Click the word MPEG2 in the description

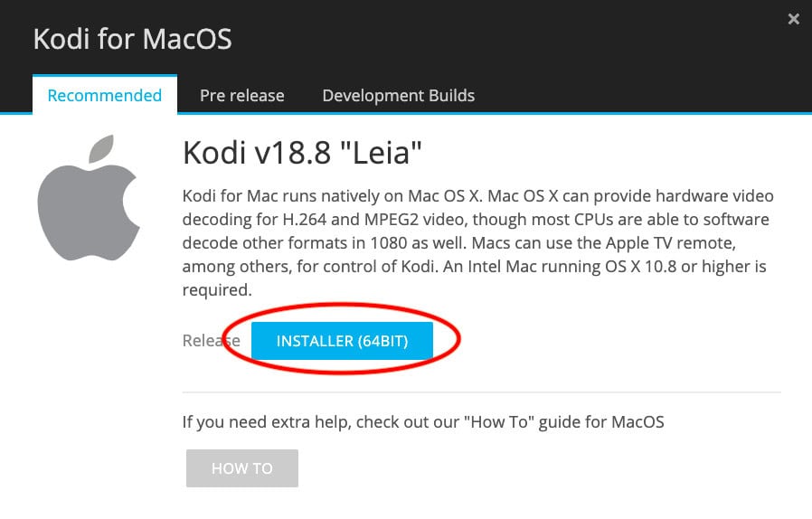pos(391,220)
